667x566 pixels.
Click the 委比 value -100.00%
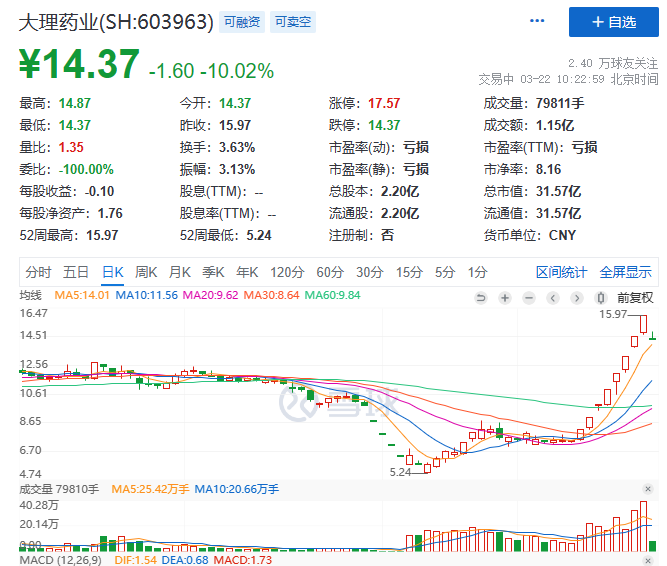[x=86, y=170]
